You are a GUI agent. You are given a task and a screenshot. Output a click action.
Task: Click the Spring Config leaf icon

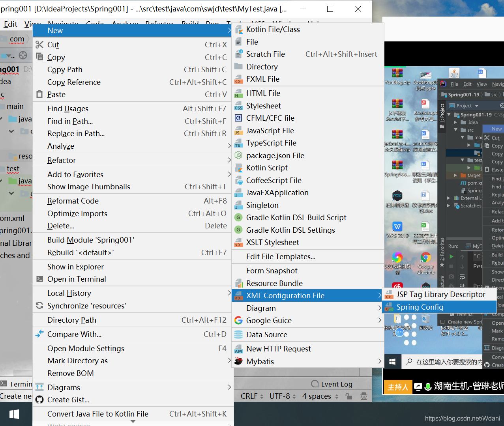389,307
